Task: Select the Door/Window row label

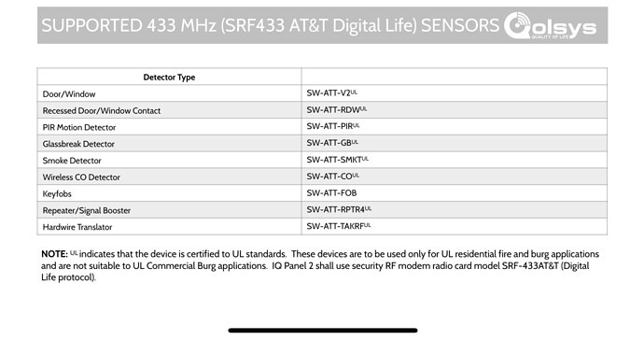Action: tap(69, 94)
